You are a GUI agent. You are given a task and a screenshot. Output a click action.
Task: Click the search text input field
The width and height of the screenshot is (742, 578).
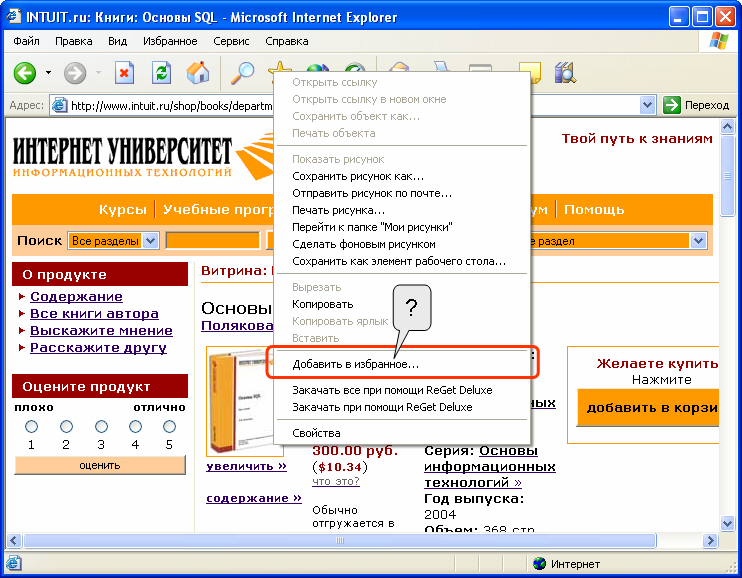(212, 241)
